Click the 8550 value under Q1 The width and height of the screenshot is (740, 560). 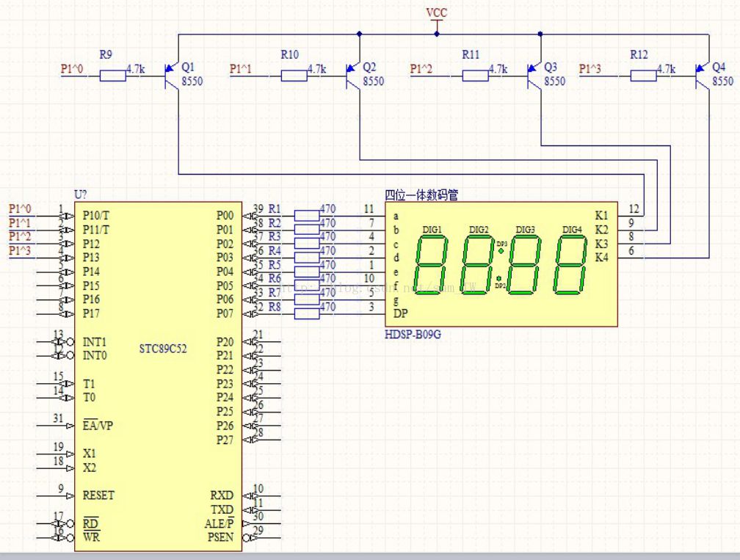(192, 81)
